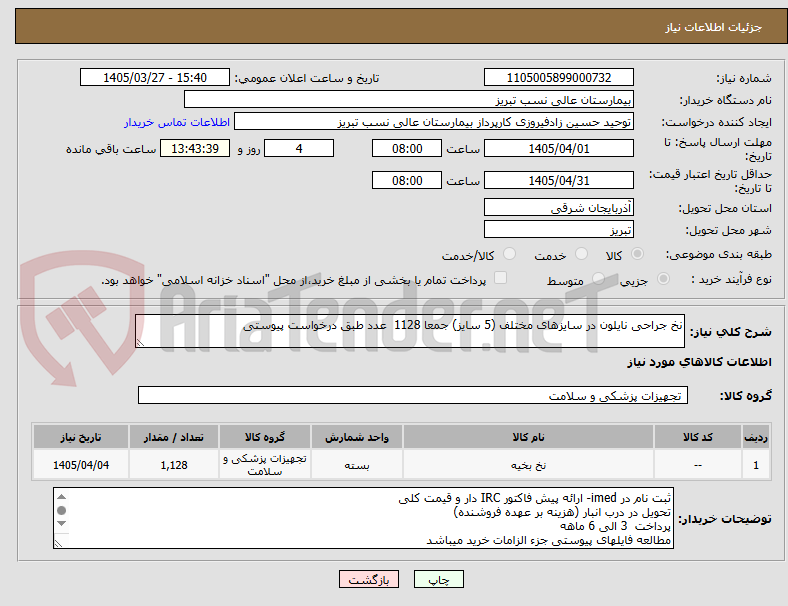This screenshot has width=788, height=606.
Task: Click the resize handle of general description box
Action: point(140,343)
